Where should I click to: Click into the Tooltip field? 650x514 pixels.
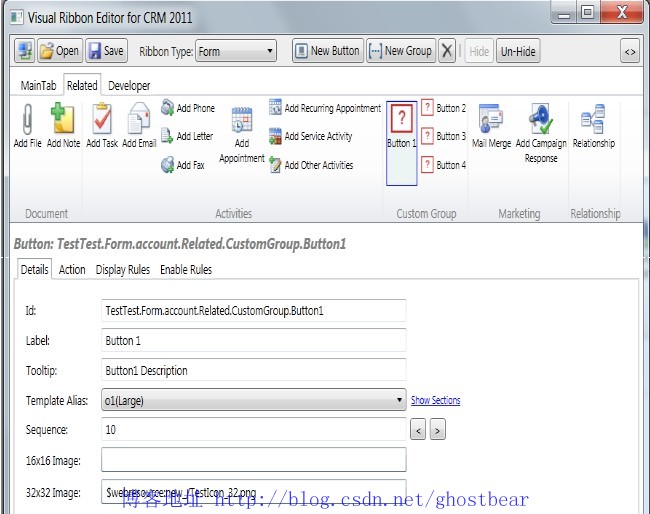(254, 370)
